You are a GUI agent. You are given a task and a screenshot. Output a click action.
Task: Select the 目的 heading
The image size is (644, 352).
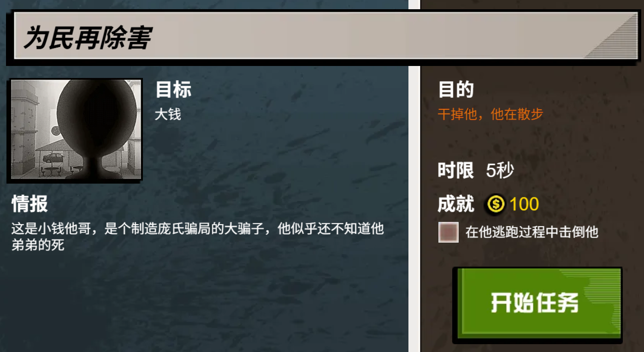[x=455, y=89]
